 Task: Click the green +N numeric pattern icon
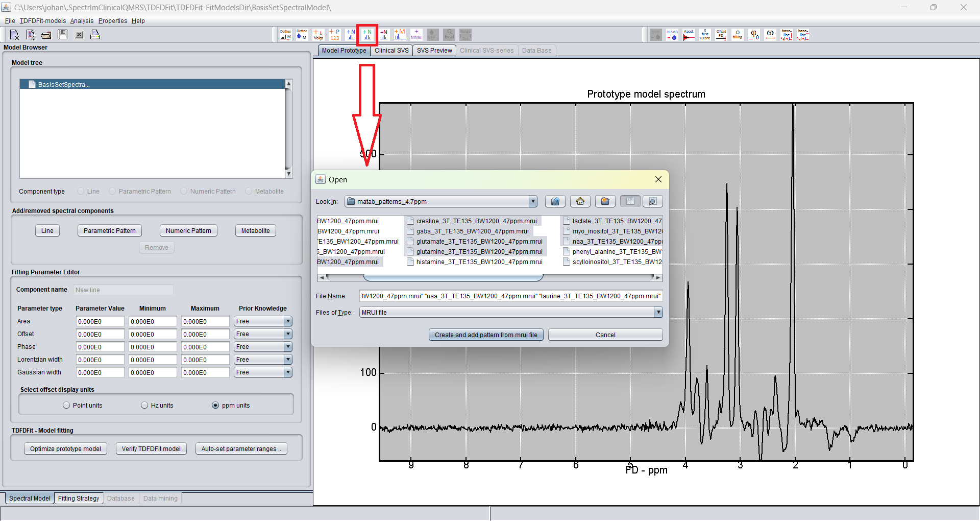click(367, 34)
